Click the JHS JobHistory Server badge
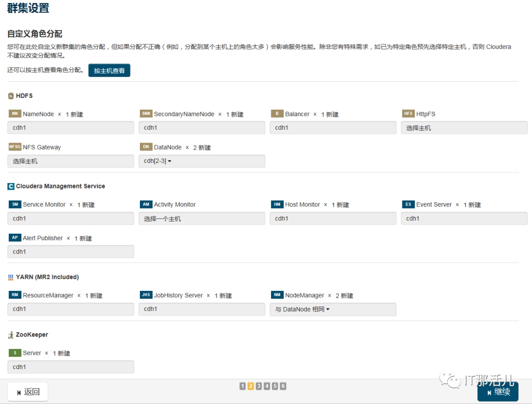Image resolution: width=532 pixels, height=404 pixels. (146, 295)
